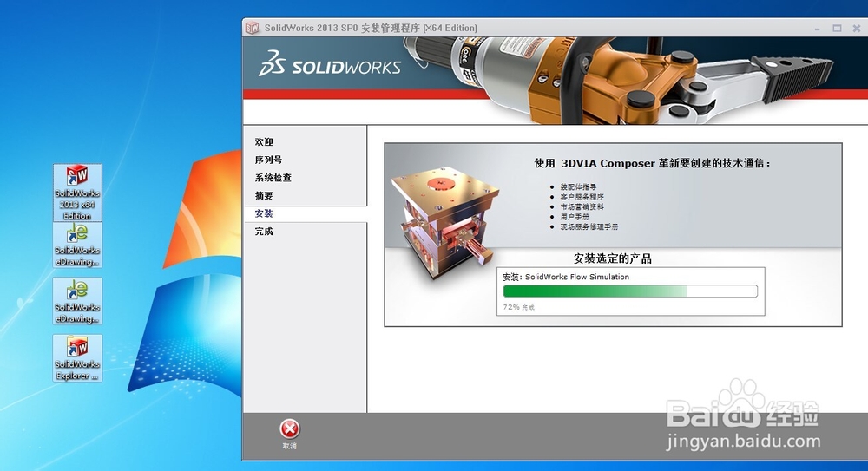Open SolidWorks Explorer desktop shortcut
Screen dimensions: 868x471
click(x=77, y=358)
